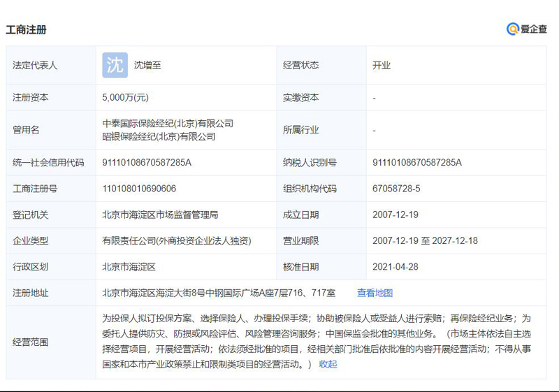Select 纳税人识别号 value 91110108670587285A
The height and width of the screenshot is (392, 559).
tap(416, 163)
